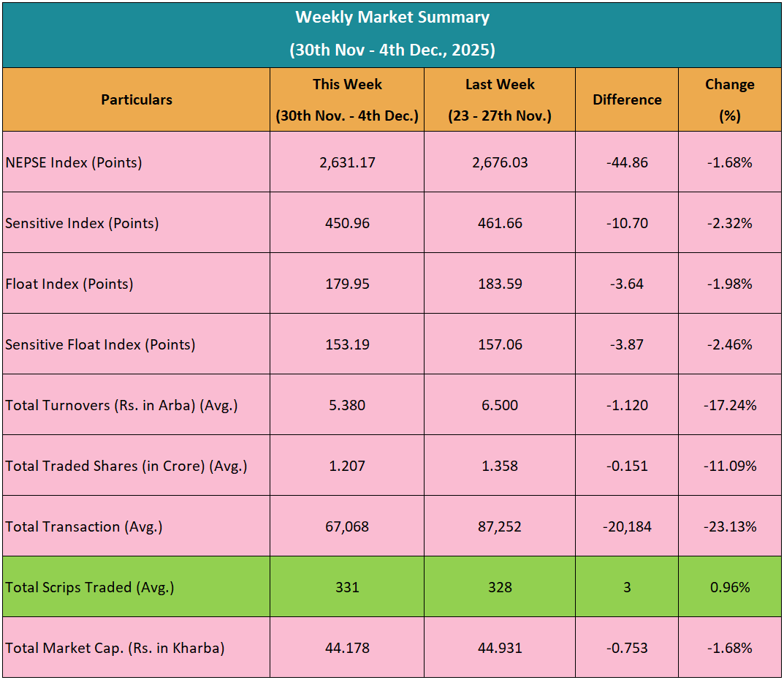Click the transaction difference cell -20,184
This screenshot has height=680, width=784.
(x=627, y=526)
